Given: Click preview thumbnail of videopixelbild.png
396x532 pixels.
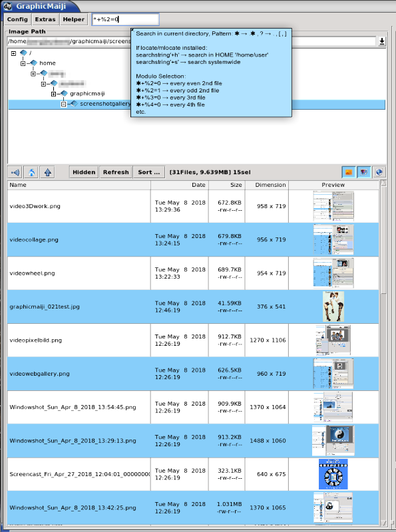Looking at the screenshot, I should pyautogui.click(x=333, y=340).
